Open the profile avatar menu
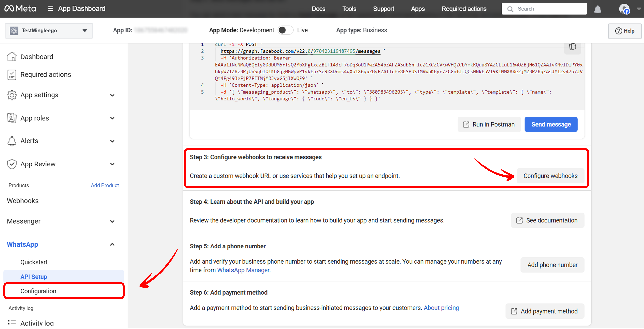The image size is (644, 329). [624, 9]
